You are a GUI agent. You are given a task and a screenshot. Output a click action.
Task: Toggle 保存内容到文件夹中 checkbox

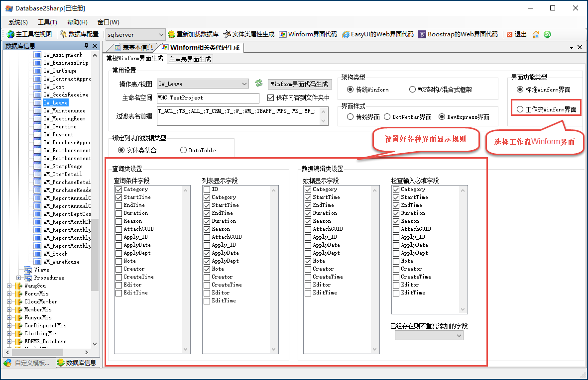pyautogui.click(x=270, y=98)
